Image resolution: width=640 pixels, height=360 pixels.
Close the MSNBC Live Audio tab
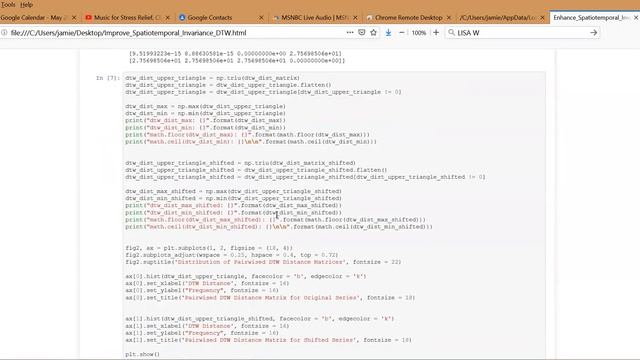(x=355, y=18)
